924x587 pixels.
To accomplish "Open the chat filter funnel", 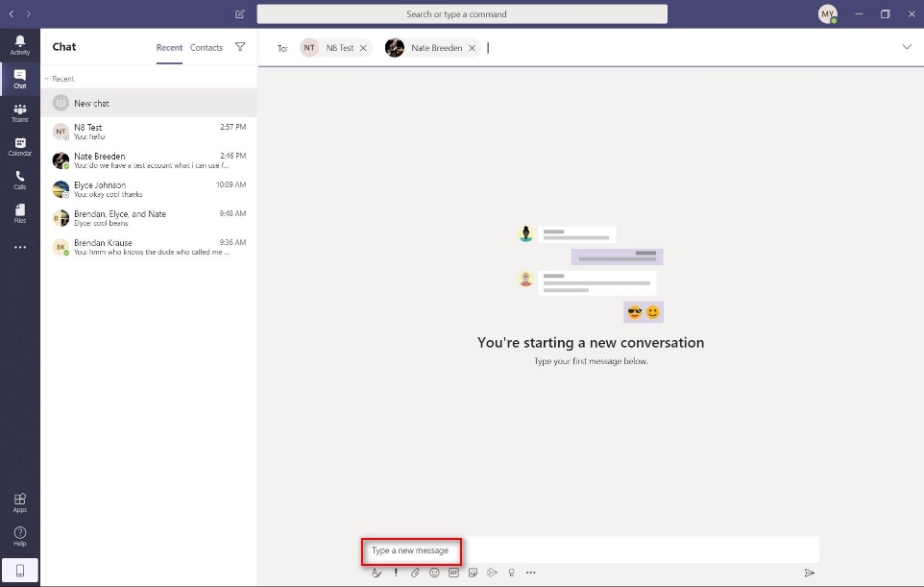I will click(240, 47).
